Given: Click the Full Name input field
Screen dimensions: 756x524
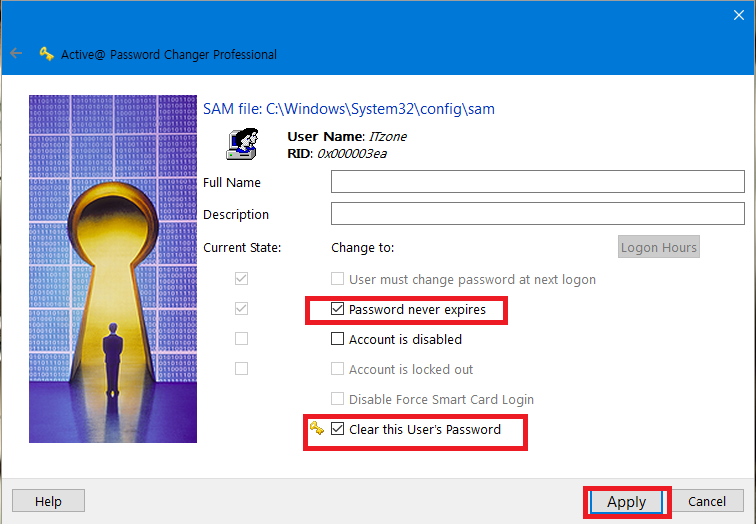Looking at the screenshot, I should tap(538, 181).
